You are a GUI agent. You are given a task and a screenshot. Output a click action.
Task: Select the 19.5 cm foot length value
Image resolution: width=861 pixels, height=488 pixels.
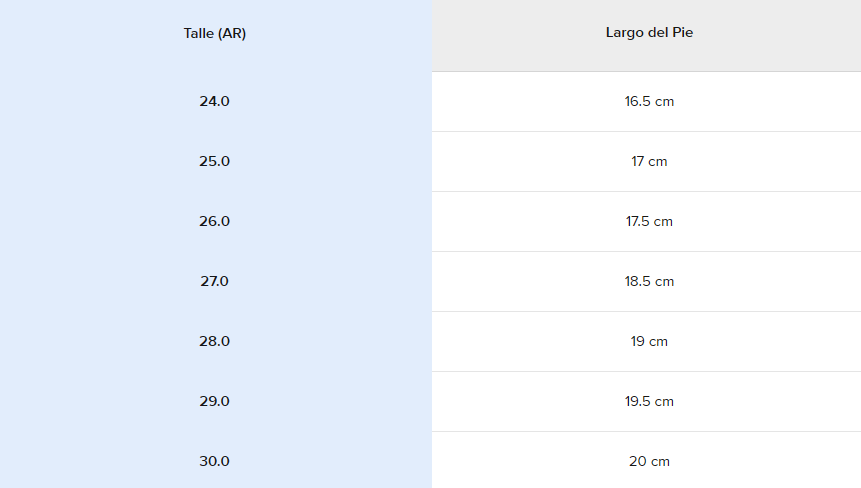pyautogui.click(x=649, y=401)
